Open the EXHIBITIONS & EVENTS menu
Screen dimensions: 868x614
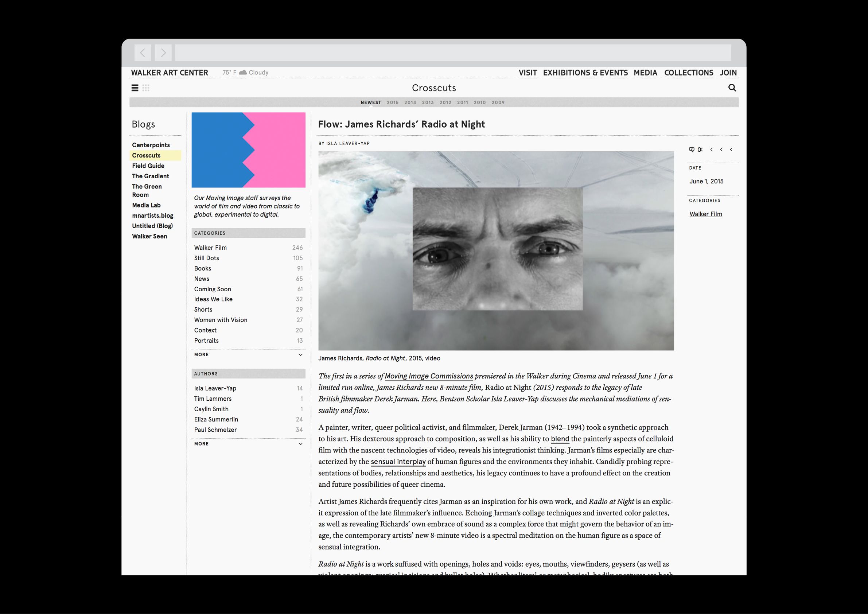(x=585, y=73)
